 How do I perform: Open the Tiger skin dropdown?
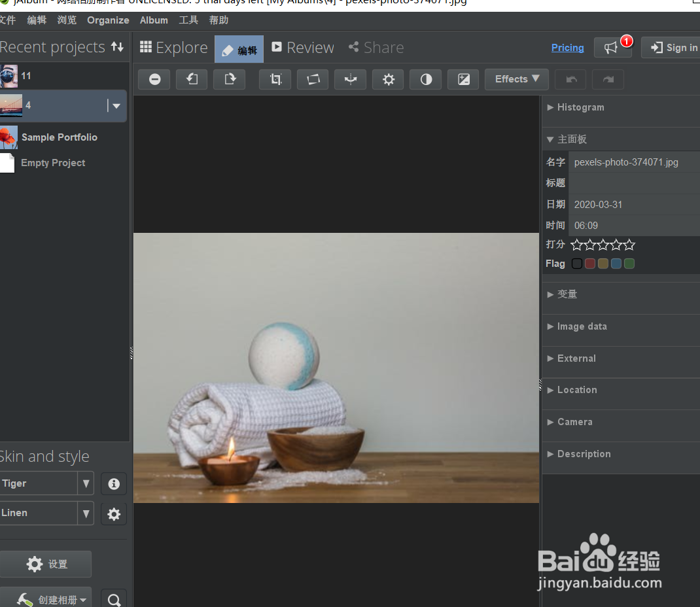pyautogui.click(x=86, y=483)
